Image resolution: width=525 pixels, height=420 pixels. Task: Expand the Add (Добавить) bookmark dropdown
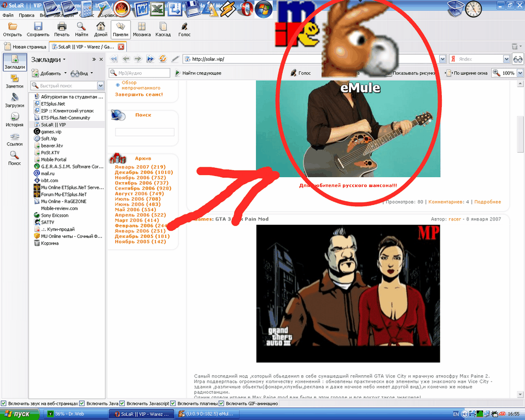(65, 73)
